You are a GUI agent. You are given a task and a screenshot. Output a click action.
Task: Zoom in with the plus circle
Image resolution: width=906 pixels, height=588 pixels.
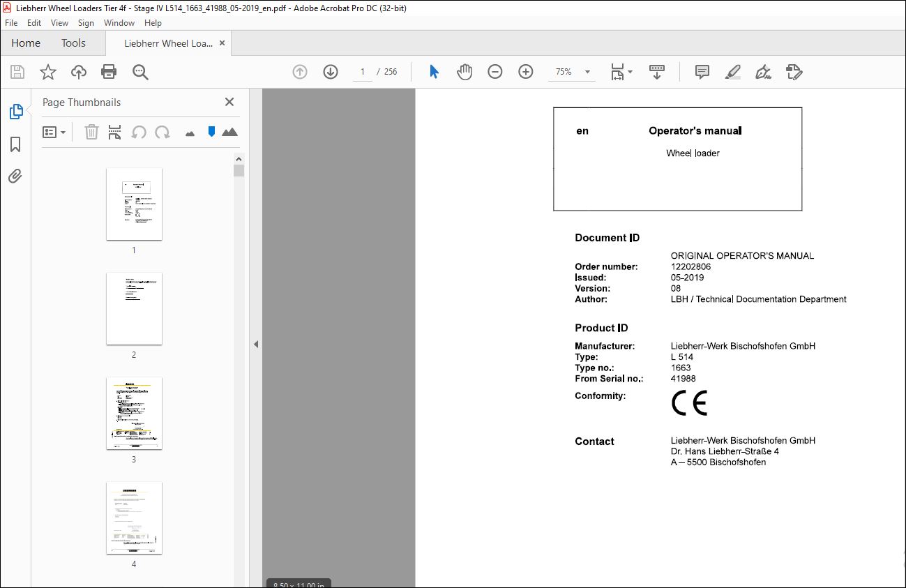pyautogui.click(x=526, y=72)
